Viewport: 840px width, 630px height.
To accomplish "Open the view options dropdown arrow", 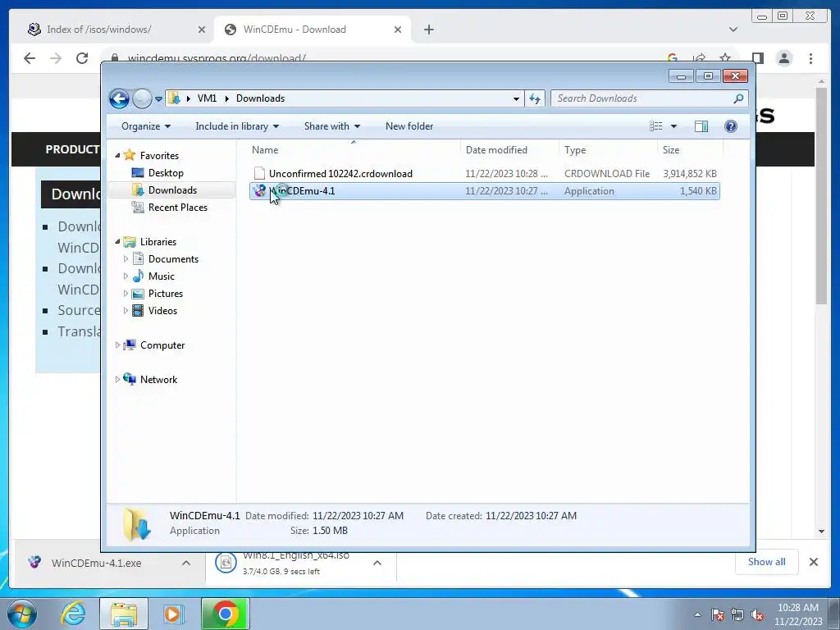I will point(674,126).
